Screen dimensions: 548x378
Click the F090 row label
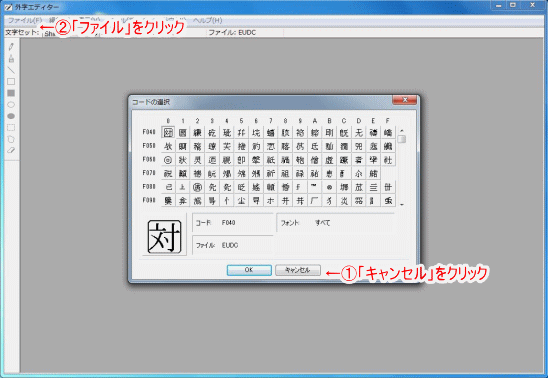click(149, 200)
